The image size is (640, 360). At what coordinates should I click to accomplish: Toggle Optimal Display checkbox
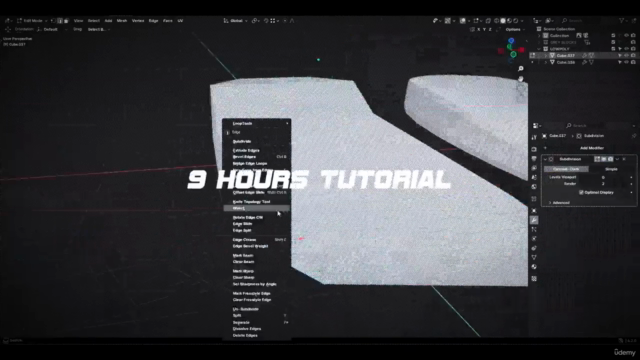[x=581, y=192]
